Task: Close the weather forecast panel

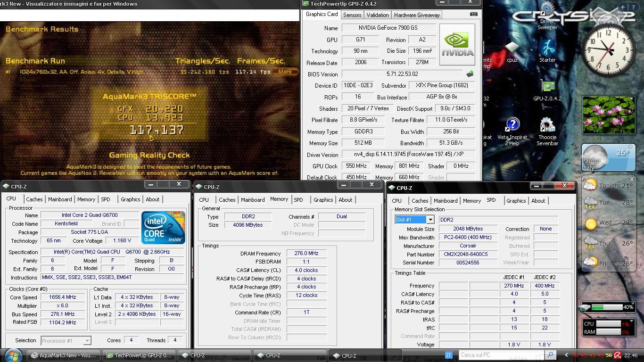Action: click(x=632, y=179)
